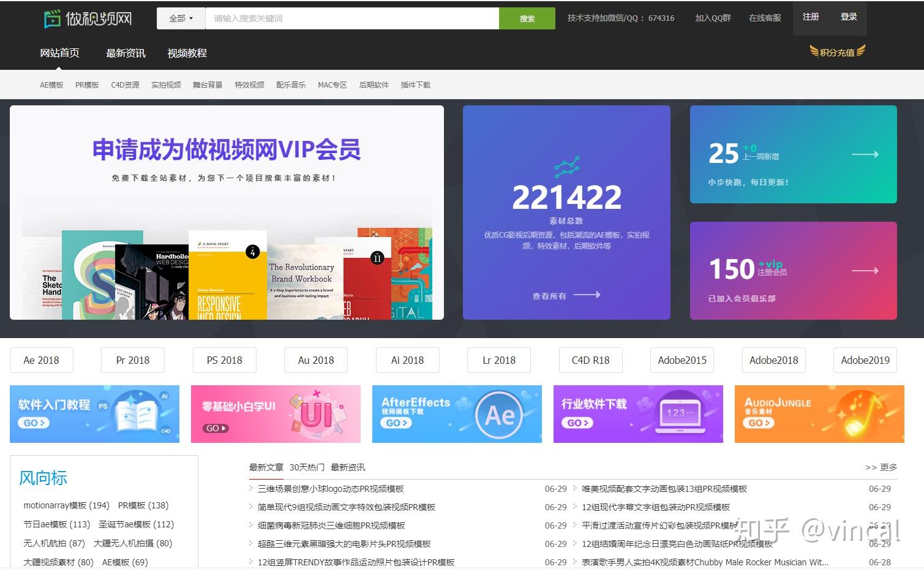Open the 在线客服 link
The height and width of the screenshot is (569, 924).
click(765, 18)
